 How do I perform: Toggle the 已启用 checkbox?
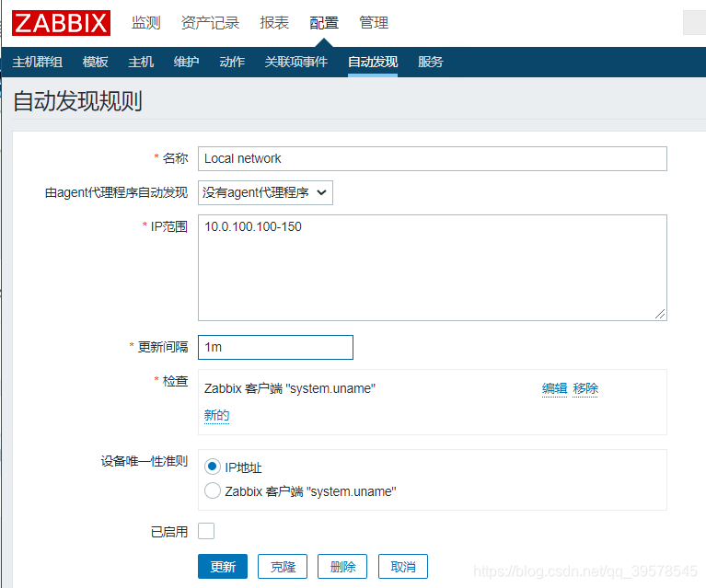(206, 531)
